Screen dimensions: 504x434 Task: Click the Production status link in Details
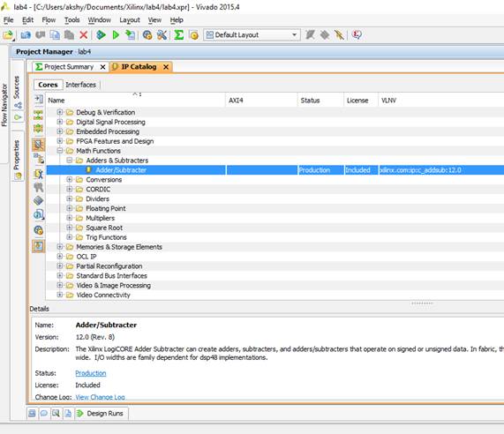[91, 373]
